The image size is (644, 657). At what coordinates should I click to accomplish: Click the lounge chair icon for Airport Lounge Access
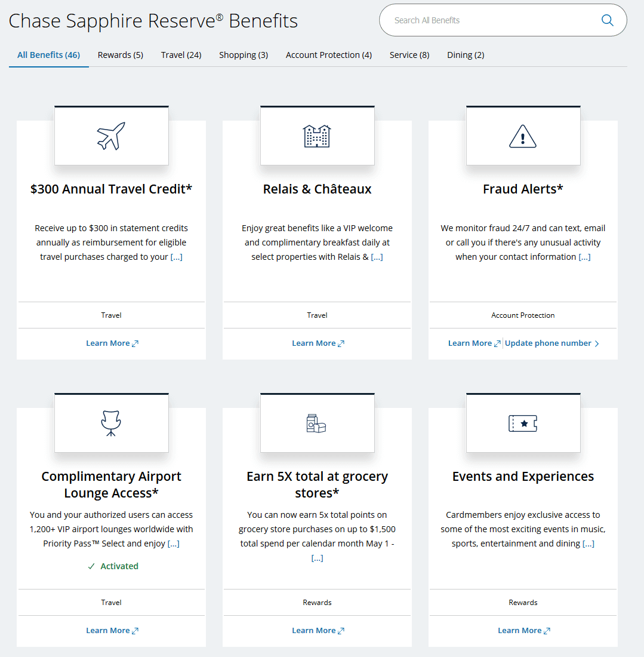[x=111, y=423]
